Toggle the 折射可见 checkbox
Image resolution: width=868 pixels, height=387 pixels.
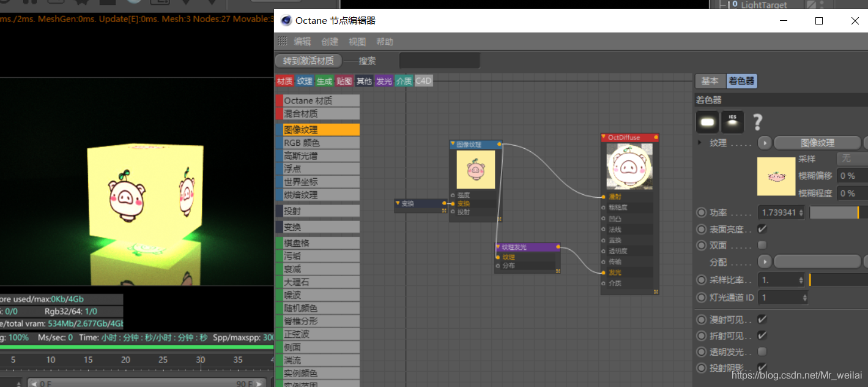coord(762,336)
